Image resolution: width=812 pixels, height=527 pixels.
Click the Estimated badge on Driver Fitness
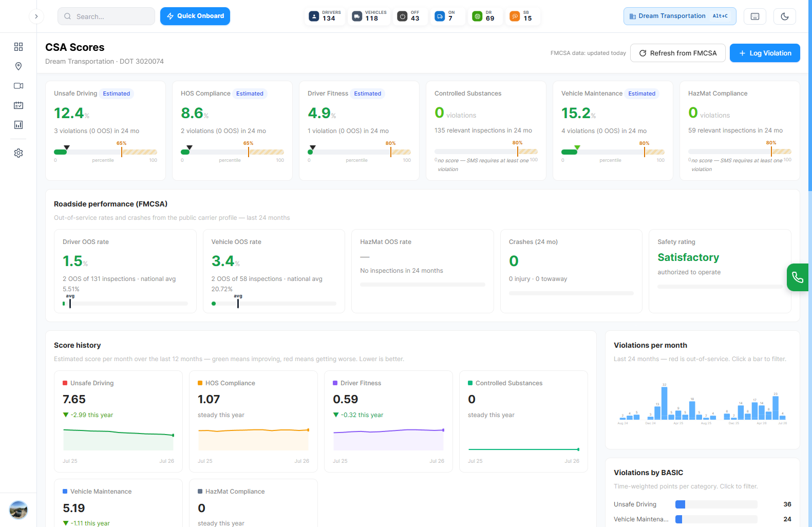368,93
